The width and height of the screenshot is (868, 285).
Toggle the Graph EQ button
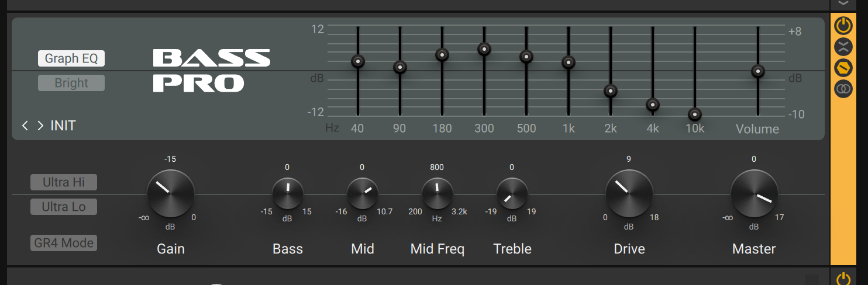click(x=71, y=58)
